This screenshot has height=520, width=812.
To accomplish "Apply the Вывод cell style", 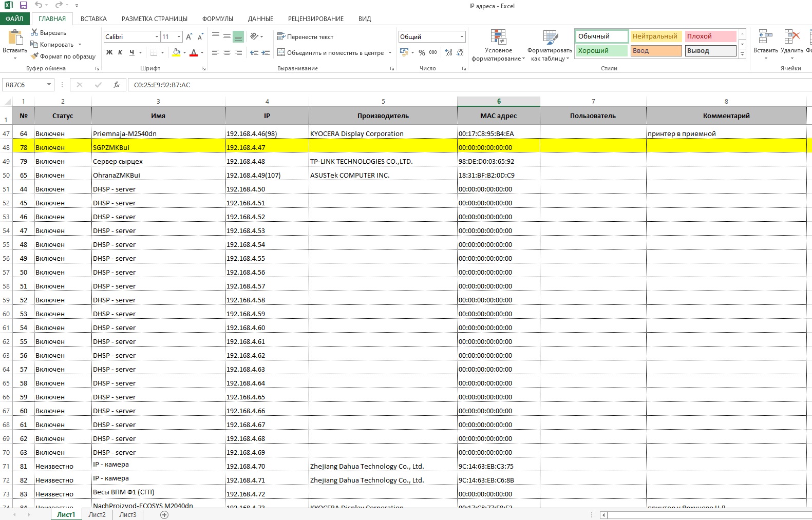I will click(711, 50).
